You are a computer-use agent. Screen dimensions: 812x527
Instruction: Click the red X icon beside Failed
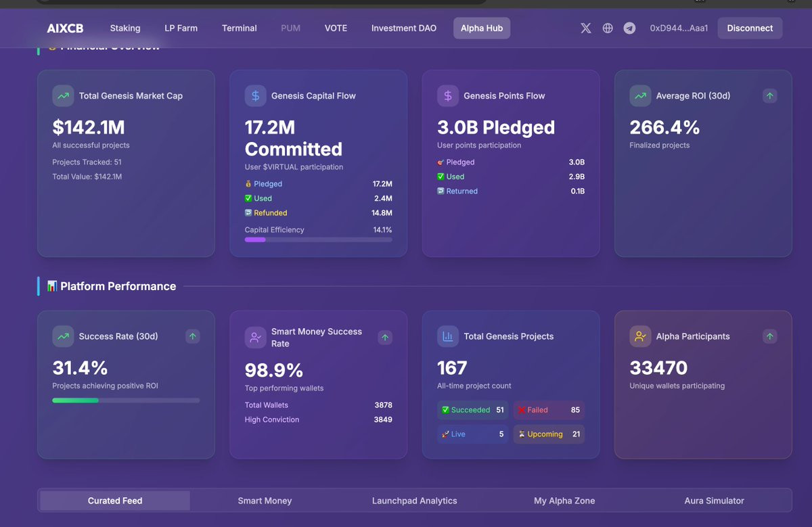coord(522,410)
